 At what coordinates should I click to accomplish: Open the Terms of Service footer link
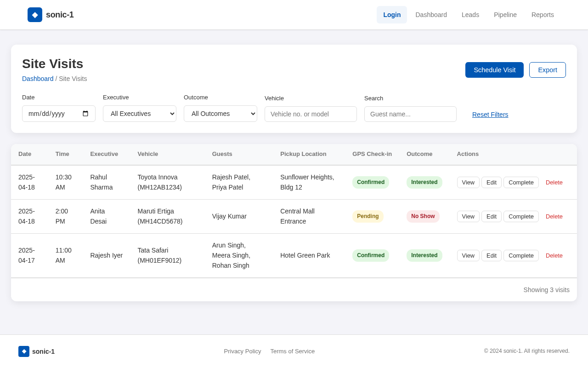[x=293, y=351]
